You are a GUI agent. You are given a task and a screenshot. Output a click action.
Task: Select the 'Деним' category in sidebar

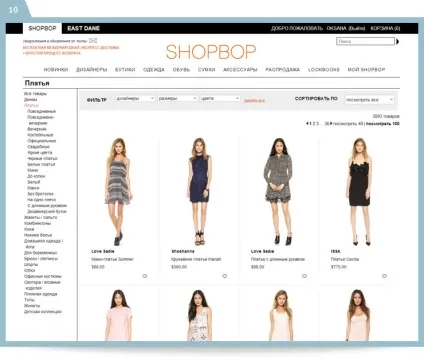pos(31,100)
